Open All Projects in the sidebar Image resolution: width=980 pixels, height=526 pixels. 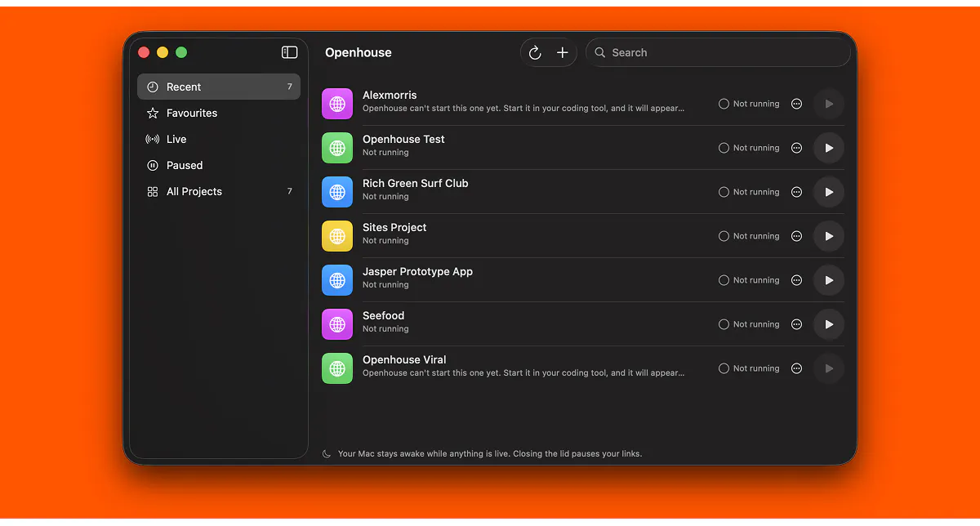219,191
